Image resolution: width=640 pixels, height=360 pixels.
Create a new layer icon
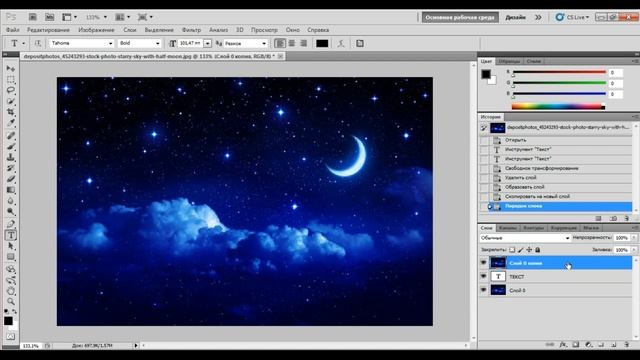coord(613,345)
